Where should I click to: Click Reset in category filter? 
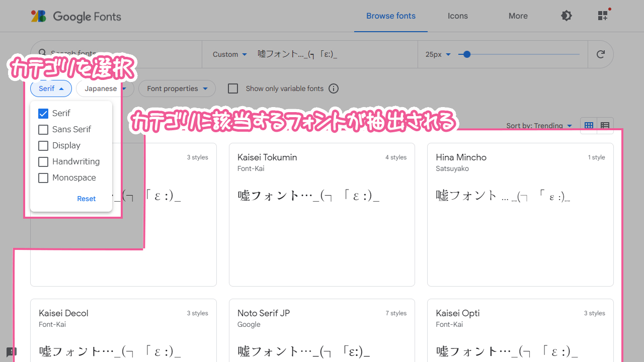click(x=87, y=199)
